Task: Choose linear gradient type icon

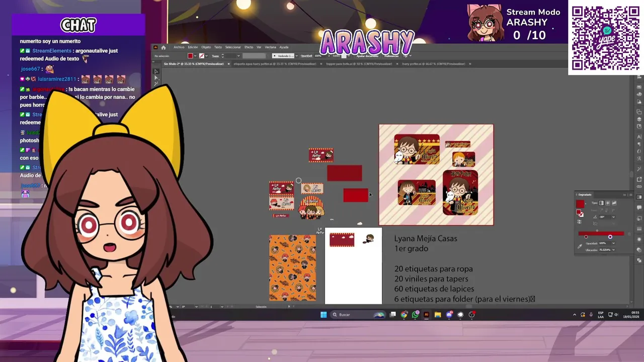Action: click(x=601, y=203)
